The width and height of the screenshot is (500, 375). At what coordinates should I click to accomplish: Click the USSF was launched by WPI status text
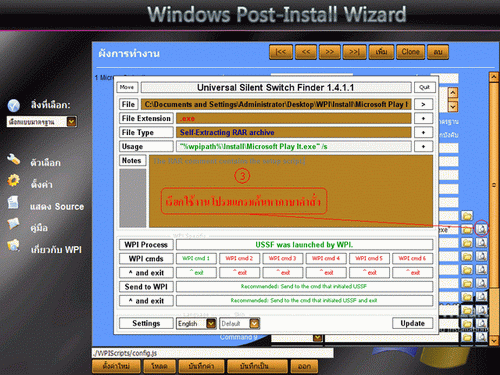pyautogui.click(x=304, y=245)
